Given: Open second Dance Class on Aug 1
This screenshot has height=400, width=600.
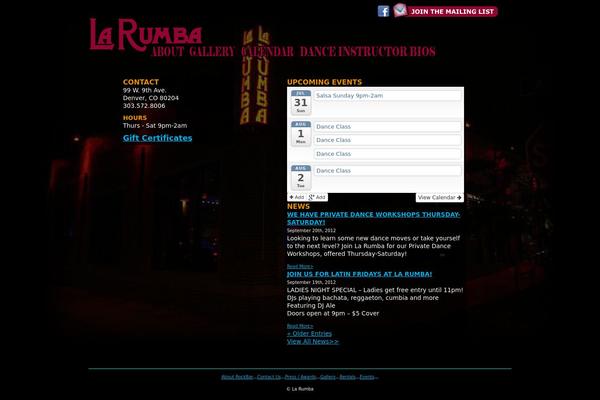Looking at the screenshot, I should (387, 140).
